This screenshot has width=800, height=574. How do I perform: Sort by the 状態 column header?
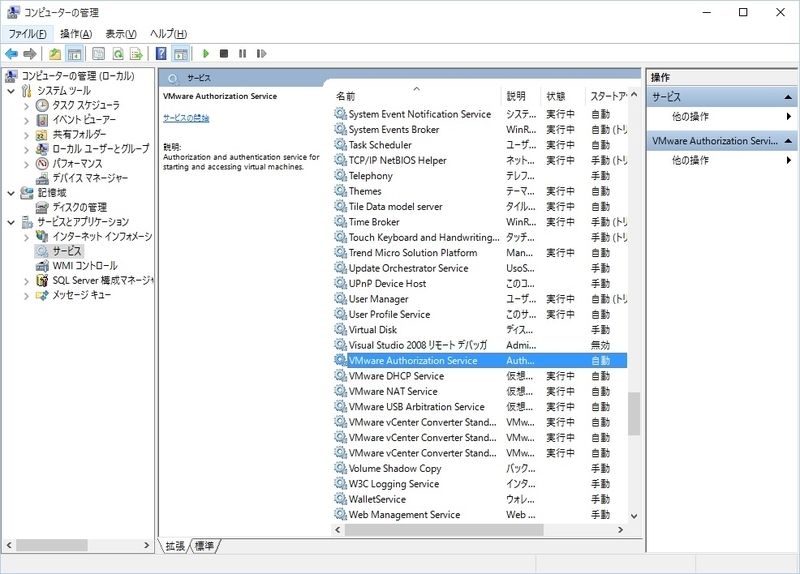tap(563, 96)
